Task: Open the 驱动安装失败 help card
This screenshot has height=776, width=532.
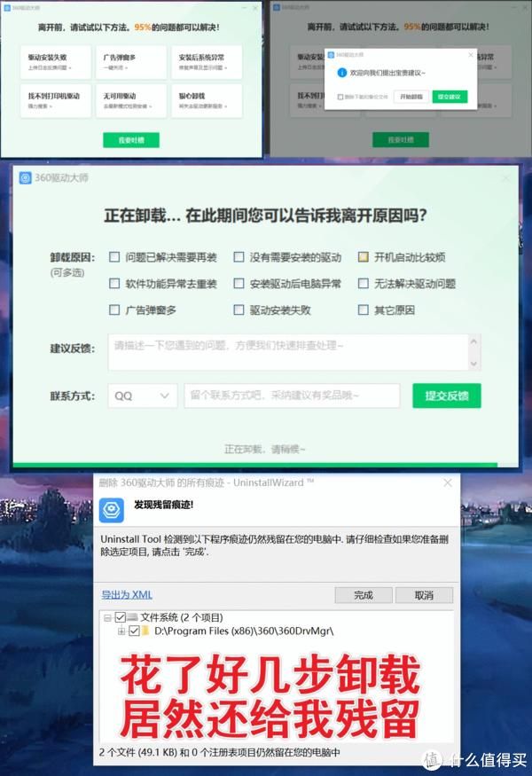Action: [x=57, y=61]
